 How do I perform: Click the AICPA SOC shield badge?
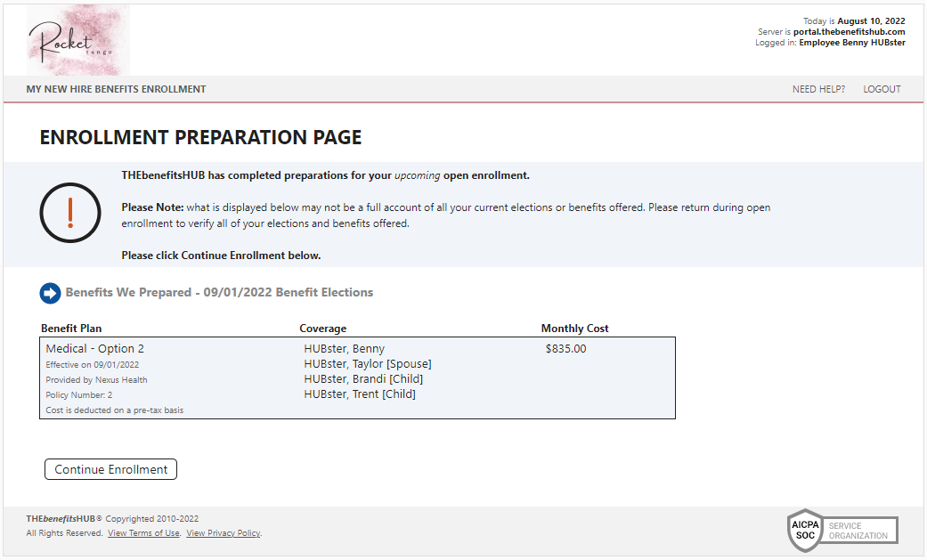[804, 531]
